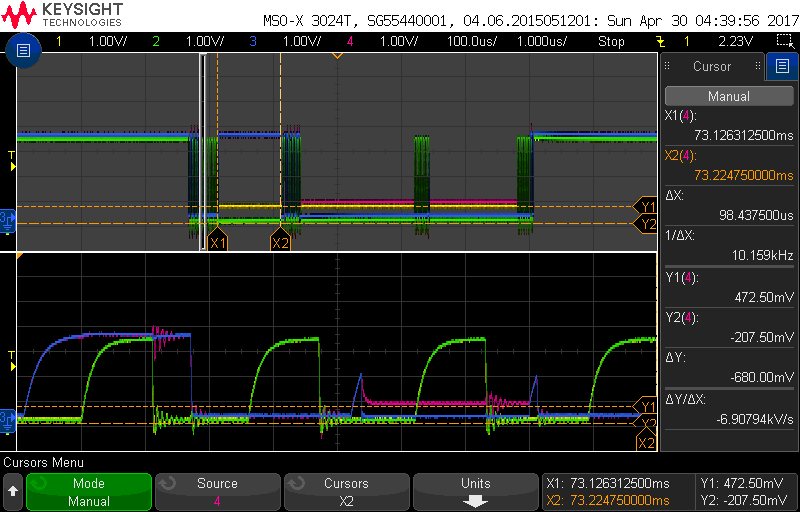800x512 pixels.
Task: Click the channel 3 ground marker in upper window
Action: [x=8, y=220]
